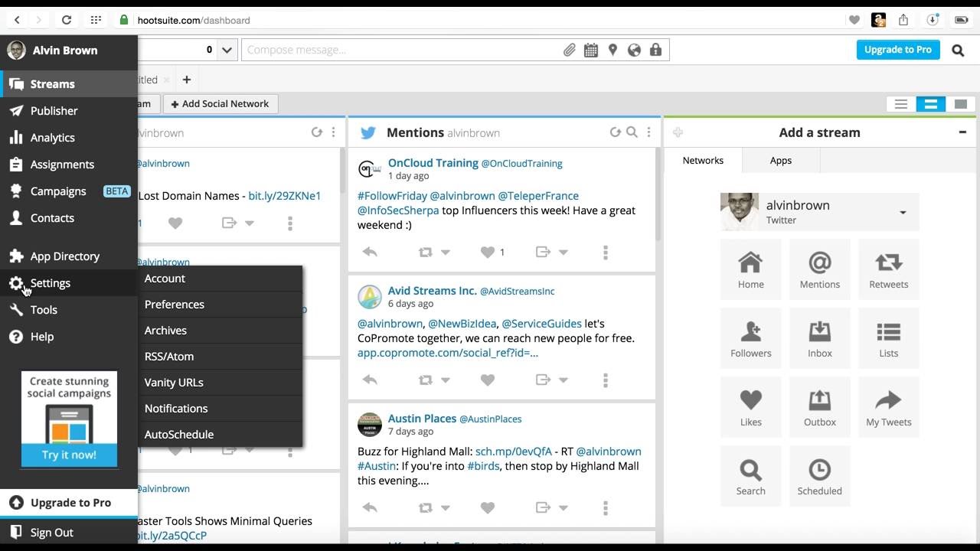This screenshot has height=551, width=980.
Task: Add a Retweets stream
Action: pyautogui.click(x=889, y=269)
